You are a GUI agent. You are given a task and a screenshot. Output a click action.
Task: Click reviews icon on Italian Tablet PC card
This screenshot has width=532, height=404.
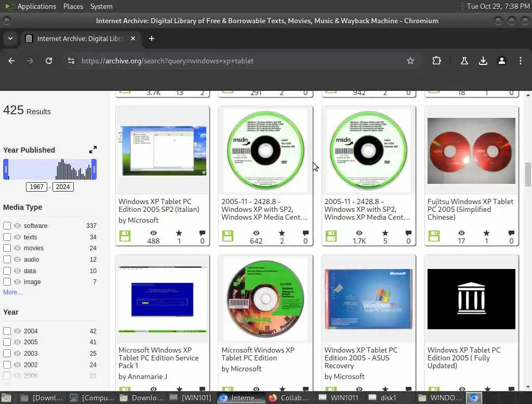[202, 233]
